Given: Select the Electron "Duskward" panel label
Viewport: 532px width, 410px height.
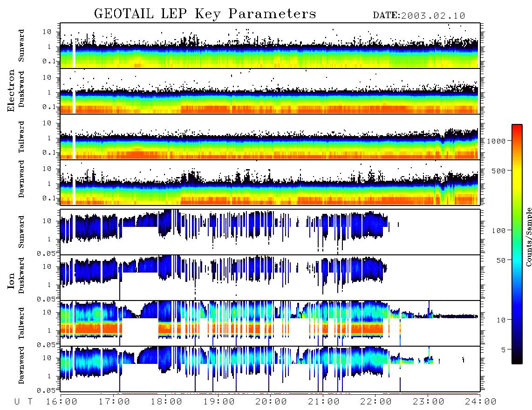Looking at the screenshot, I should (x=21, y=89).
